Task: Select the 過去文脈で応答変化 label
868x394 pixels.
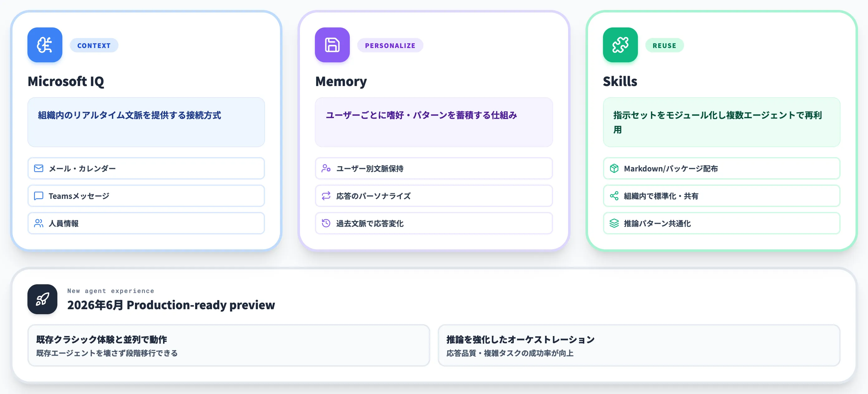Action: point(370,223)
